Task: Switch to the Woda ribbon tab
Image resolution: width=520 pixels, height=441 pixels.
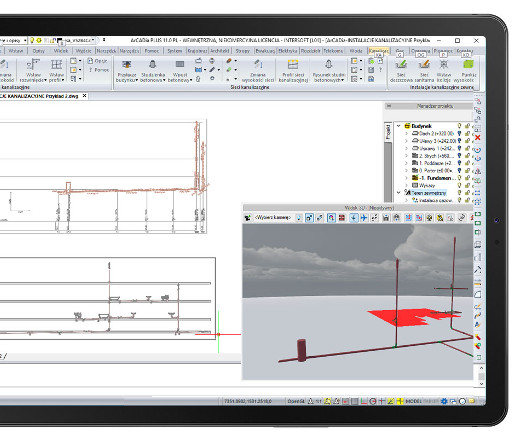Action: pyautogui.click(x=356, y=51)
